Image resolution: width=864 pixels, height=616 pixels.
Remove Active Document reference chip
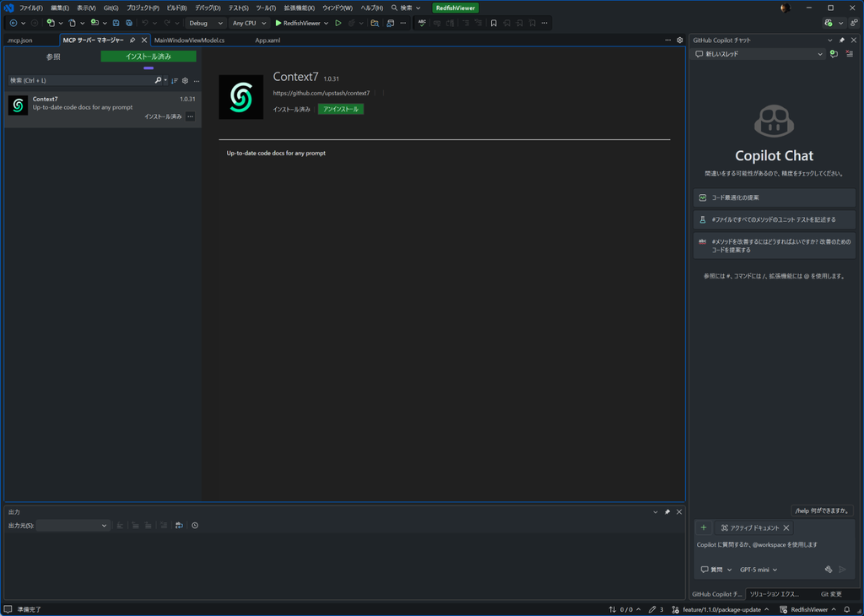(x=786, y=528)
